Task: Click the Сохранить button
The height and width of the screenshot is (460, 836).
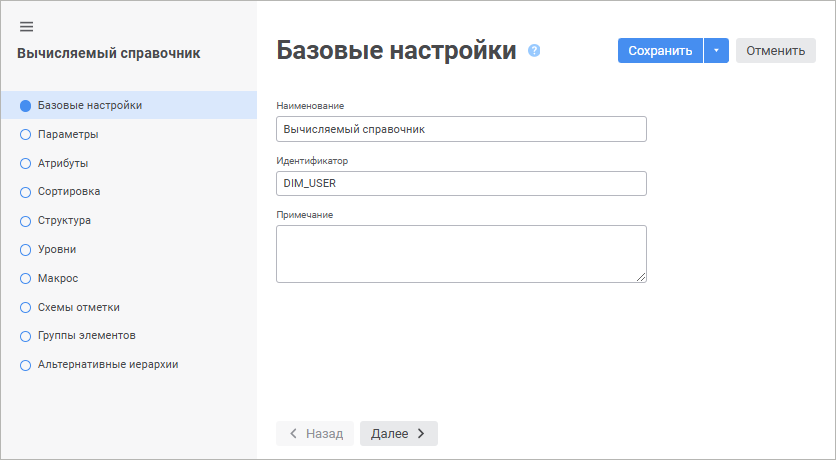Action: pyautogui.click(x=660, y=51)
